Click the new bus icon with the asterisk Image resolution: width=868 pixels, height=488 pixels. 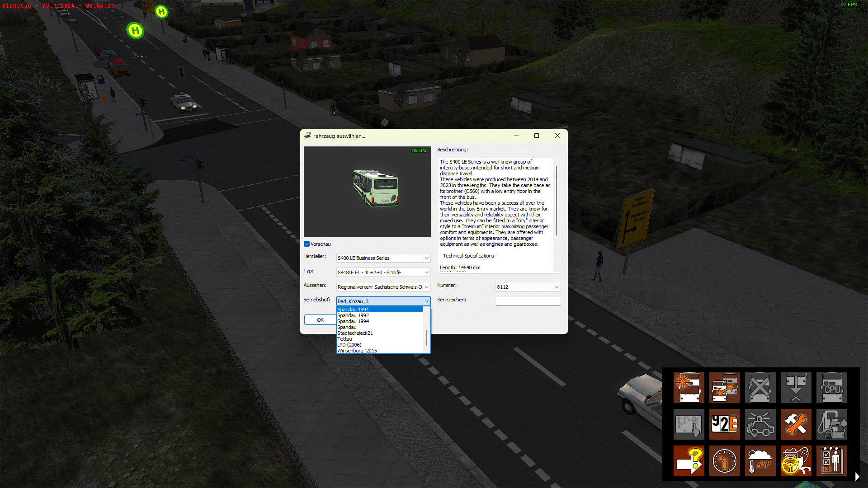pos(689,387)
